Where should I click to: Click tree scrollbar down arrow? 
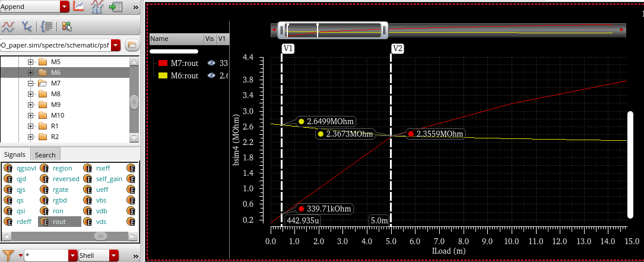[134, 137]
